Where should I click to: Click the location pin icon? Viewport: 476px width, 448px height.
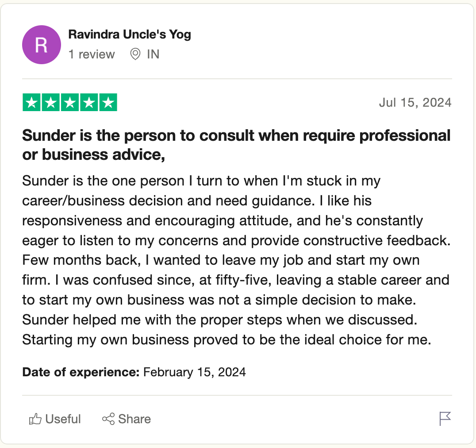[x=135, y=54]
